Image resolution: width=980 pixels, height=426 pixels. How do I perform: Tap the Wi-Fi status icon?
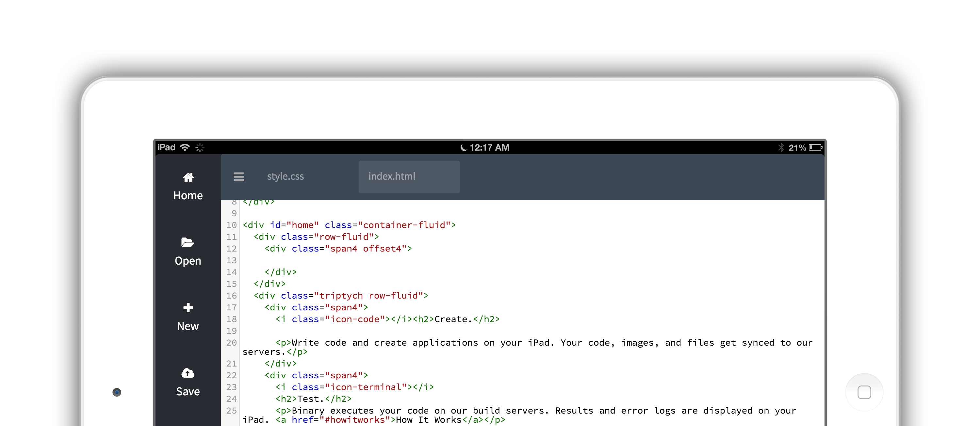pos(185,147)
